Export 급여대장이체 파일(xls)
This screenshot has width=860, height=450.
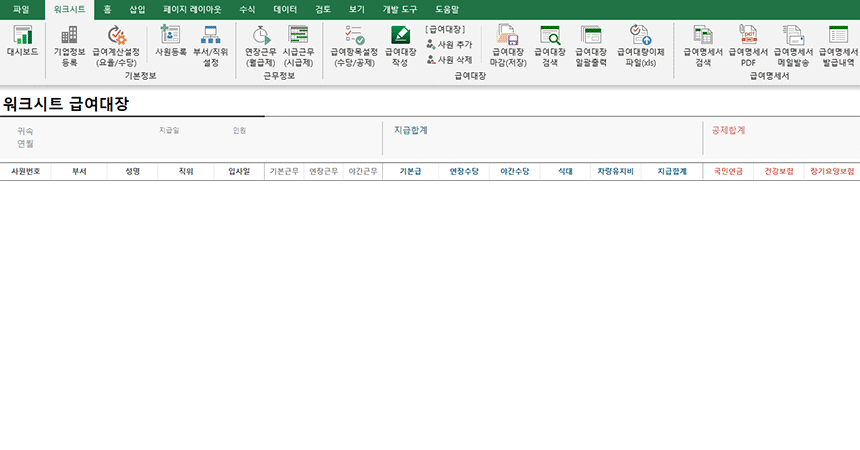(x=640, y=46)
